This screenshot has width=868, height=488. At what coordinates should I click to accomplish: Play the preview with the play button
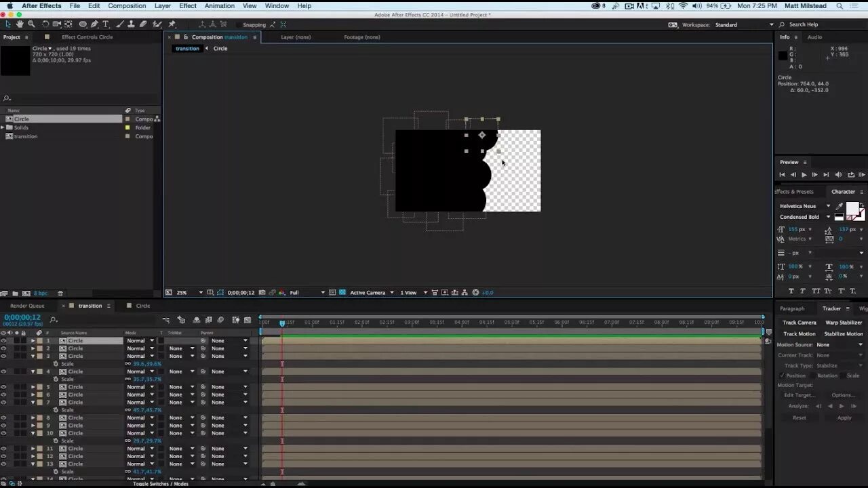click(x=804, y=175)
